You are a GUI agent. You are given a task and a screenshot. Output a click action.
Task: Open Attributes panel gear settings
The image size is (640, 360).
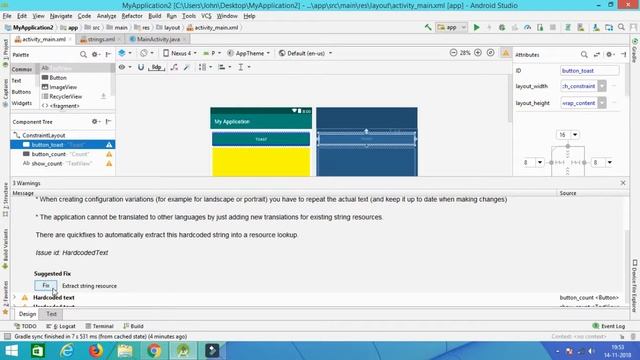(x=609, y=54)
